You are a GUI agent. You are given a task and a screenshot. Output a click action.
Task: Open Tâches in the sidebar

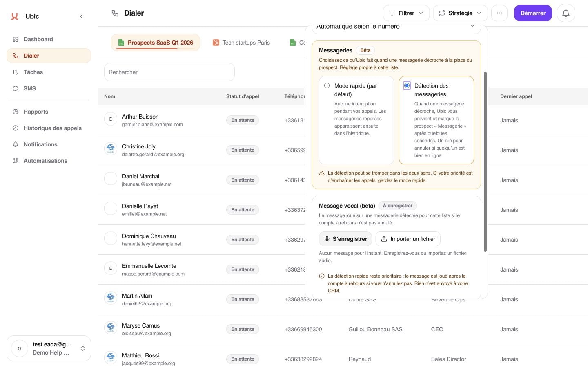49,72
